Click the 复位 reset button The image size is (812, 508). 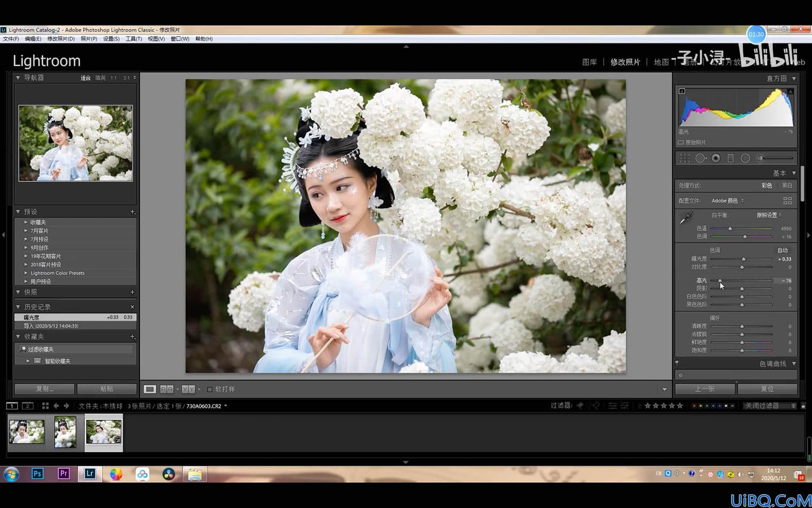click(767, 389)
